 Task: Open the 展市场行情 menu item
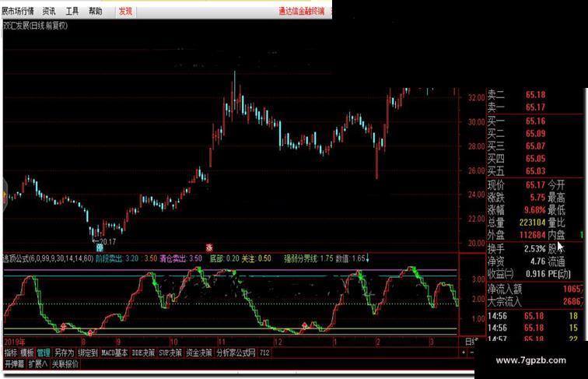pyautogui.click(x=18, y=11)
